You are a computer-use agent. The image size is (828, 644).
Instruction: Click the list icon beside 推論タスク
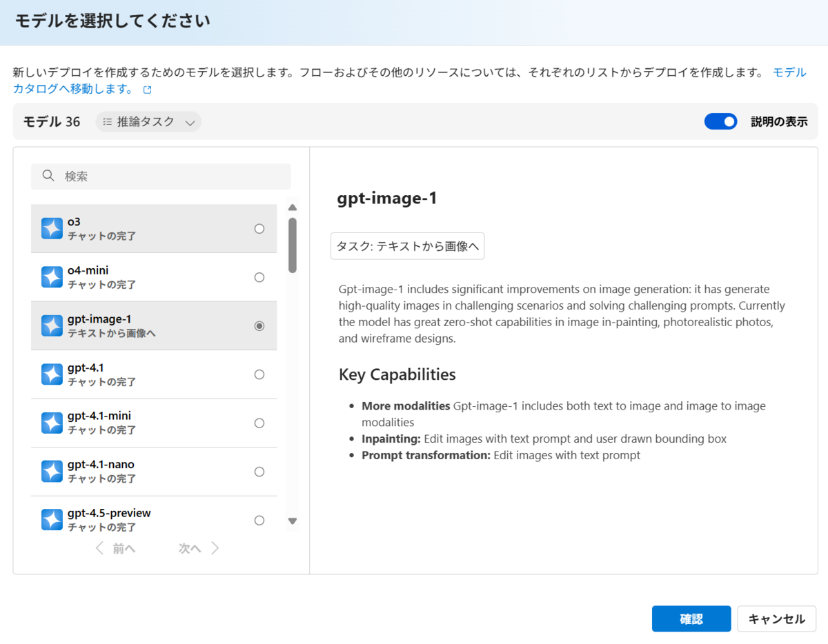pos(107,122)
